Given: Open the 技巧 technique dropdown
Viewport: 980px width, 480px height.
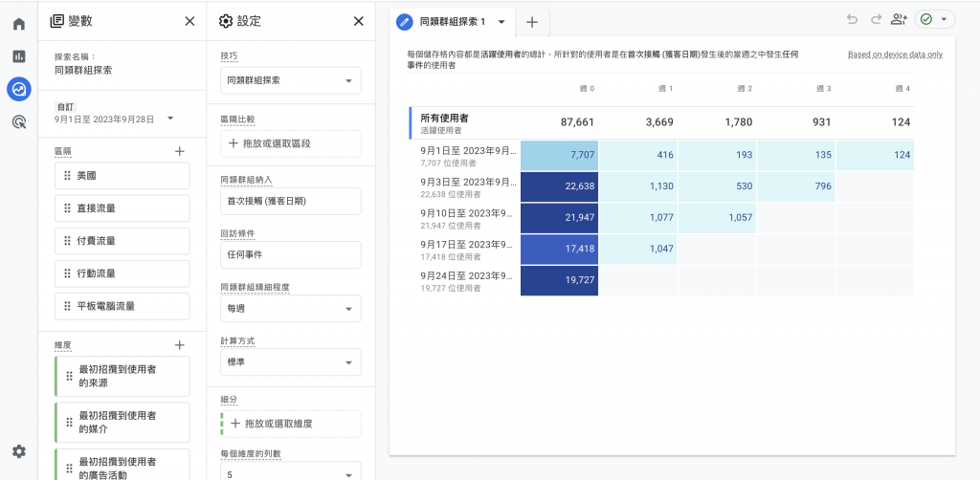Looking at the screenshot, I should point(291,80).
